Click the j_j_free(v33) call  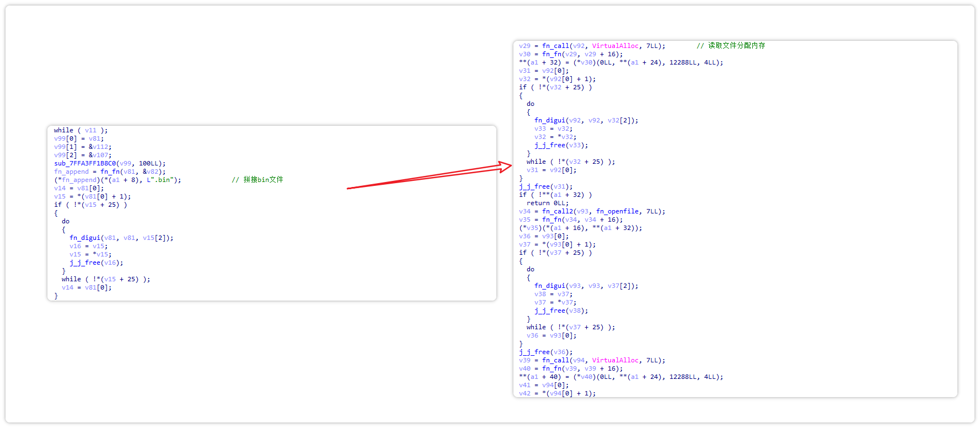coord(561,145)
